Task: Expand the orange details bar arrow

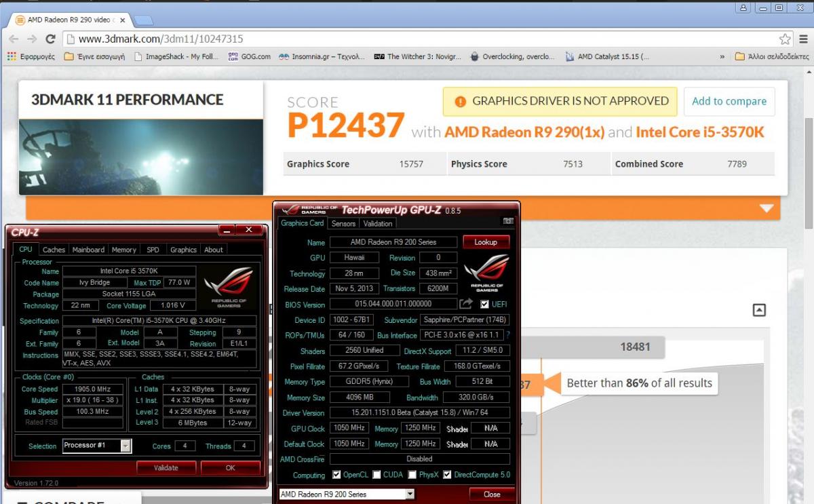Action: pos(767,209)
